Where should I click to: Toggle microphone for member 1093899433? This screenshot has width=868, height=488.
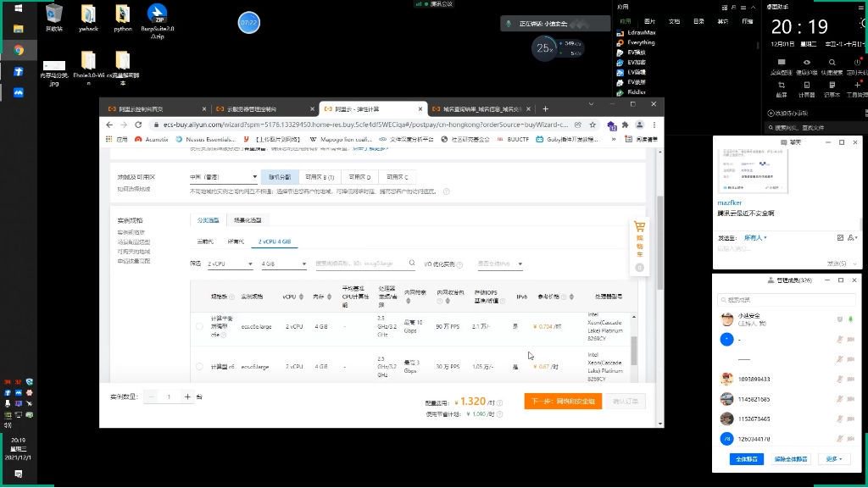point(840,379)
